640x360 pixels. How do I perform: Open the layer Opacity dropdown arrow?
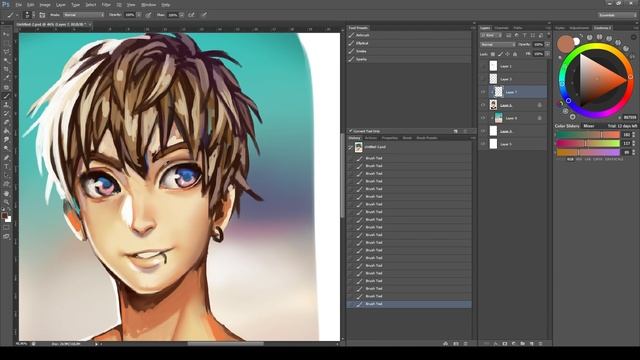point(547,44)
